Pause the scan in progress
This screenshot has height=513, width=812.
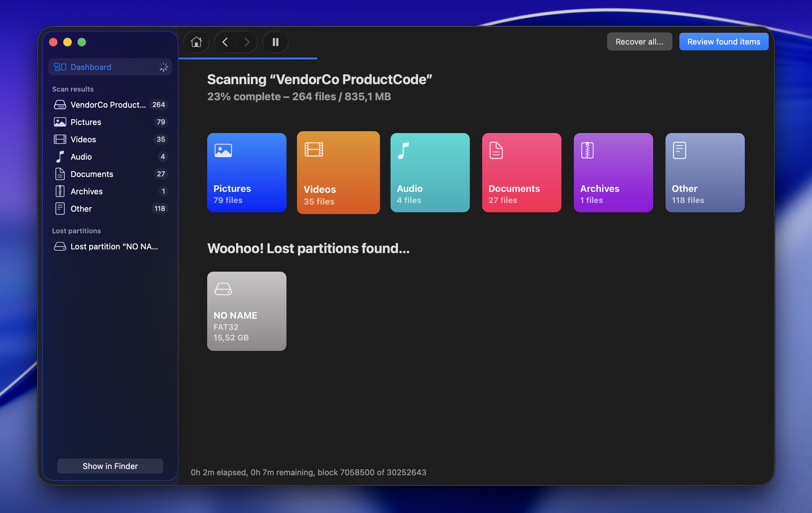pyautogui.click(x=276, y=42)
